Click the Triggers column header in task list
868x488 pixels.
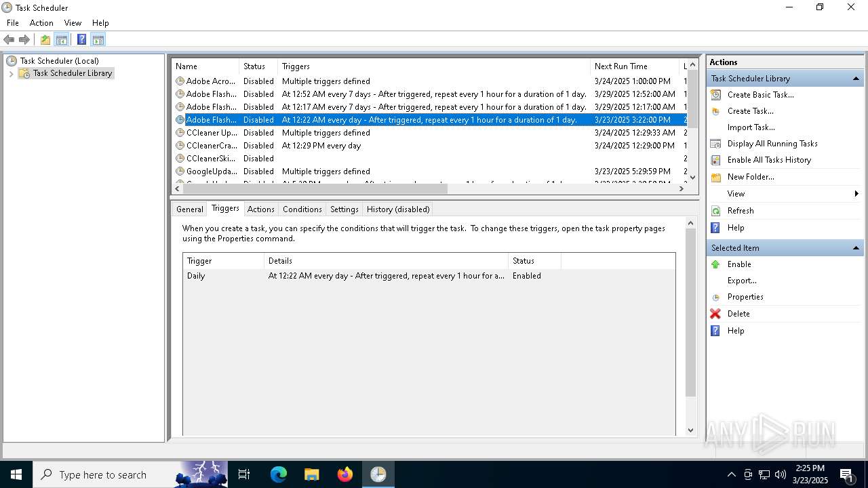coord(434,66)
